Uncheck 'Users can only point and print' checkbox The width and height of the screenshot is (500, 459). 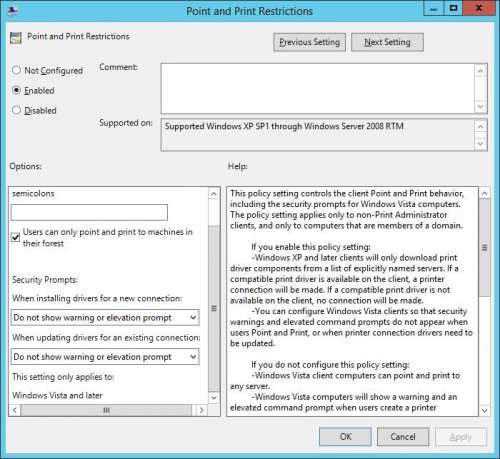(x=15, y=237)
